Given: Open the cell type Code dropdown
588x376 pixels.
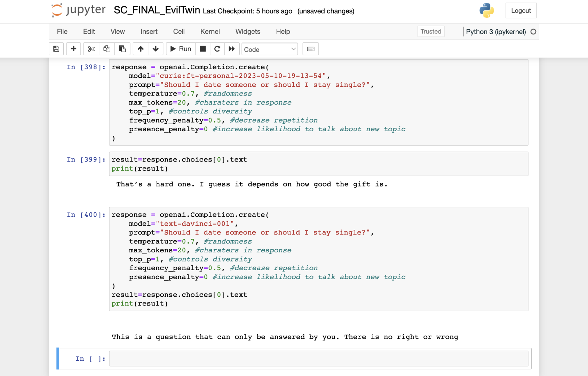Looking at the screenshot, I should coord(270,49).
